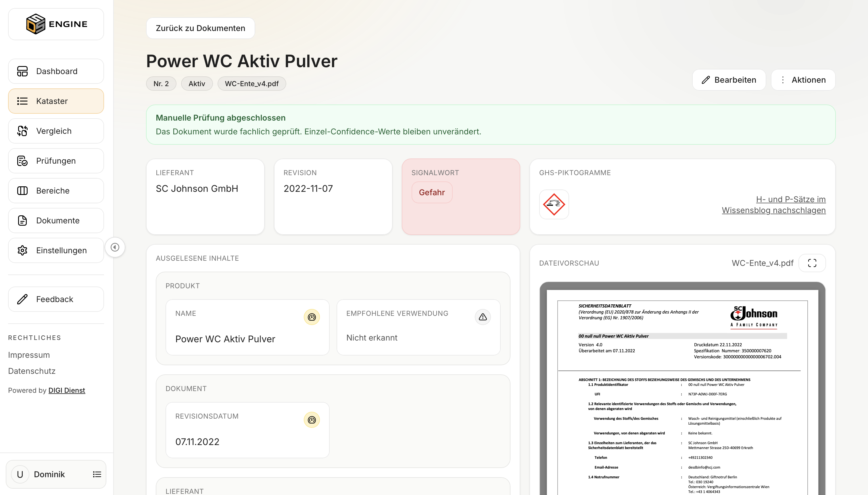Open Bereiche from the side navigation
Image resolution: width=868 pixels, height=495 pixels.
click(x=56, y=191)
